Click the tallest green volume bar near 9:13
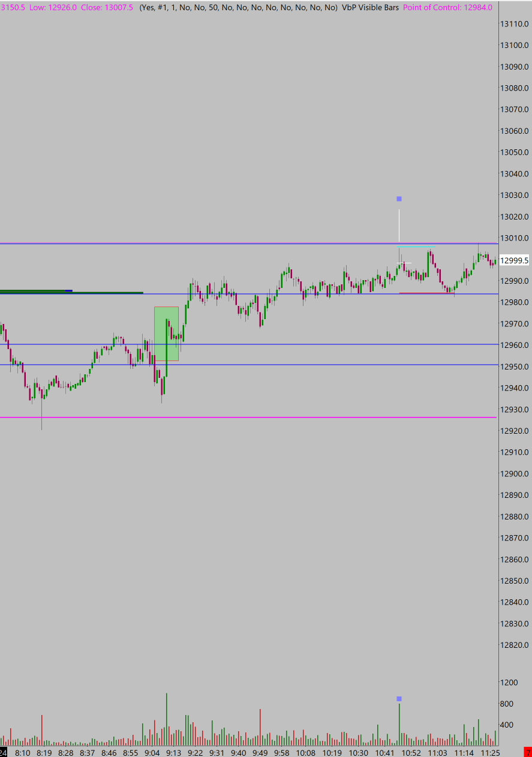532x757 pixels. coord(166,719)
